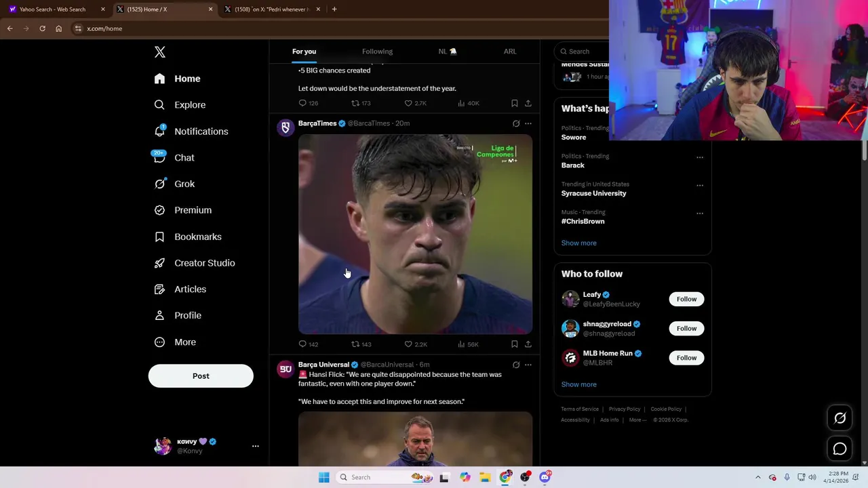
Task: Bookmark the post with 40K views
Action: [x=515, y=103]
